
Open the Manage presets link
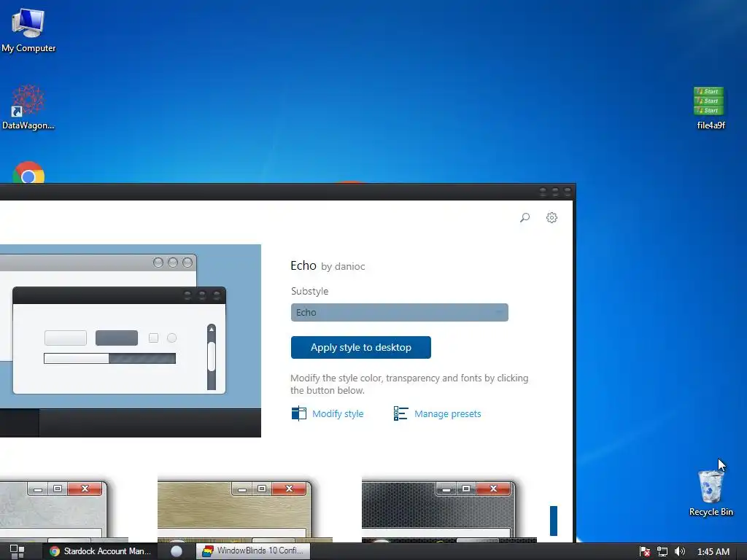(447, 414)
